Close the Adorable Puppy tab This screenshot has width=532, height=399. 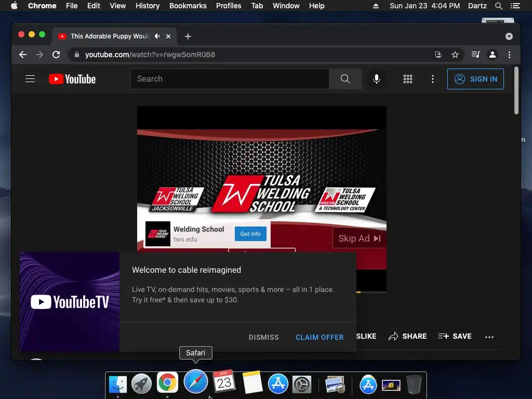coord(168,36)
